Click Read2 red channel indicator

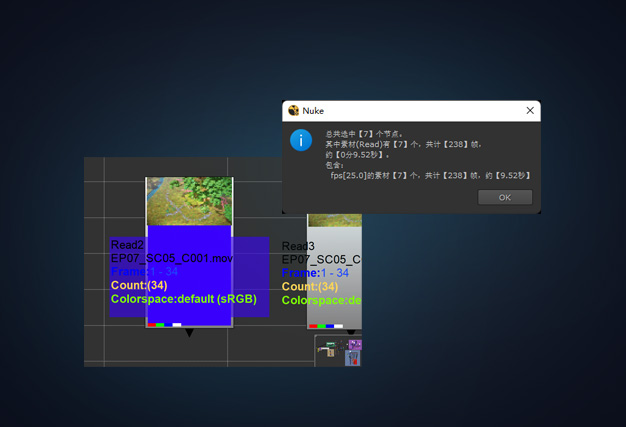point(152,325)
